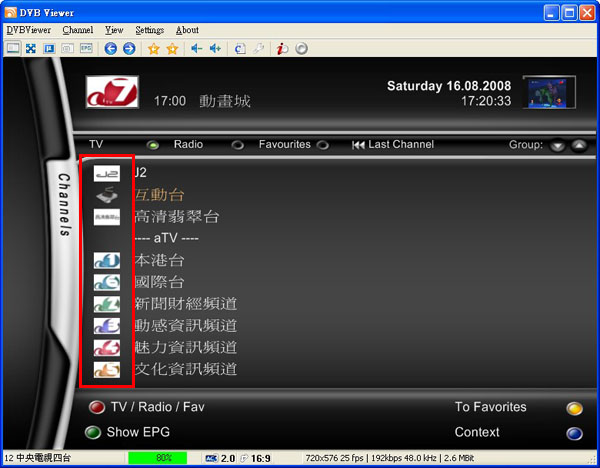Select the 高清翡翠台 channel in list
This screenshot has width=600, height=468.
coord(177,217)
